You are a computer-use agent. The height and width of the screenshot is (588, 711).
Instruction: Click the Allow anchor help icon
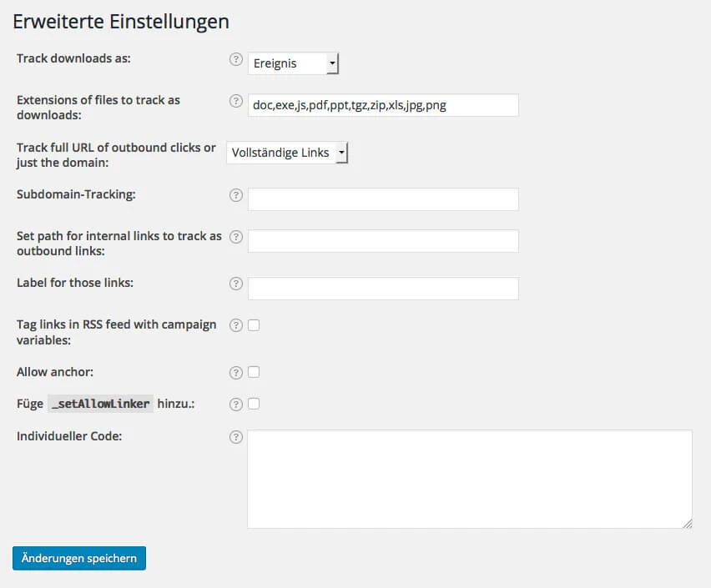coord(234,372)
